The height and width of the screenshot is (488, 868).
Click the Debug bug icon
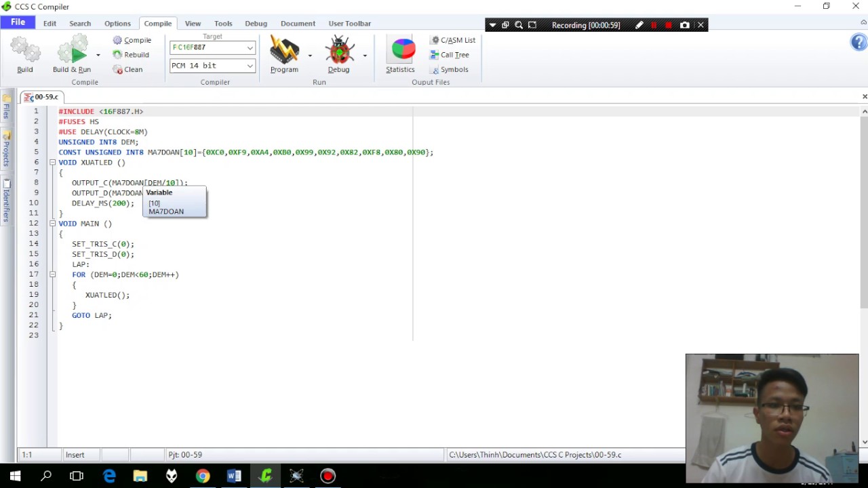[x=339, y=51]
